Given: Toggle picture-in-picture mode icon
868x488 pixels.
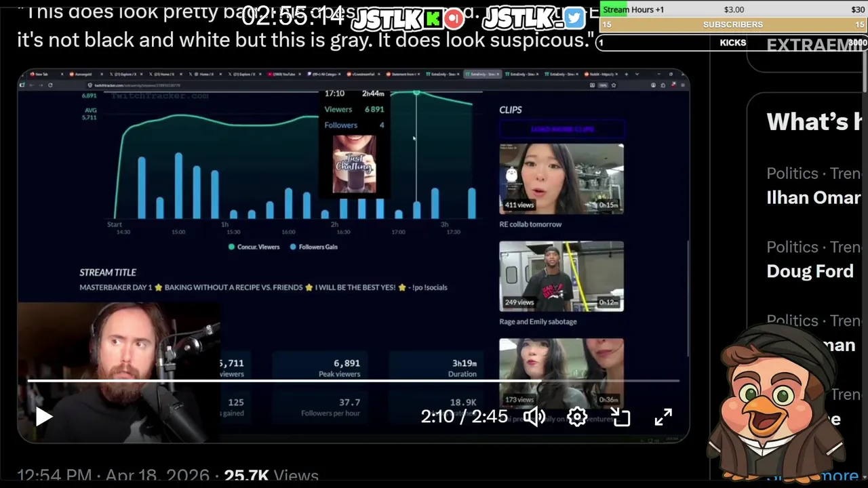Looking at the screenshot, I should pos(620,416).
